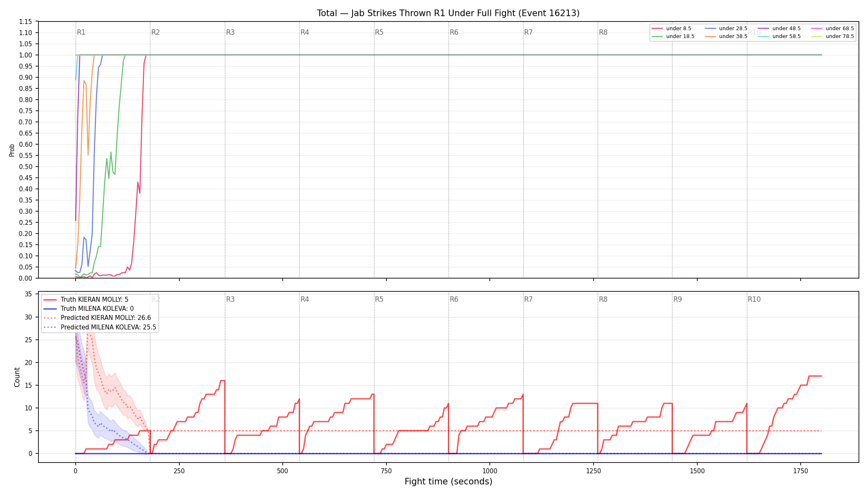Click the R3 round marker in top chart

(230, 32)
